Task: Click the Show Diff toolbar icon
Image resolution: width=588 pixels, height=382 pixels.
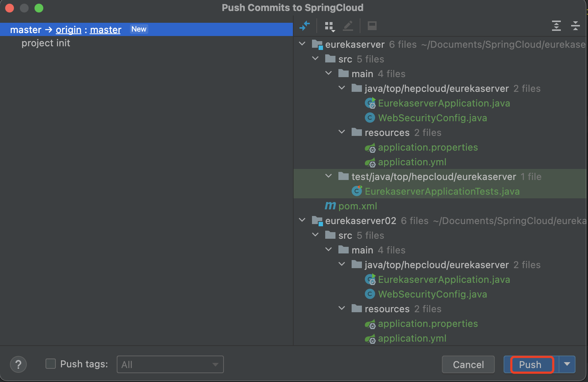Action: [x=305, y=26]
